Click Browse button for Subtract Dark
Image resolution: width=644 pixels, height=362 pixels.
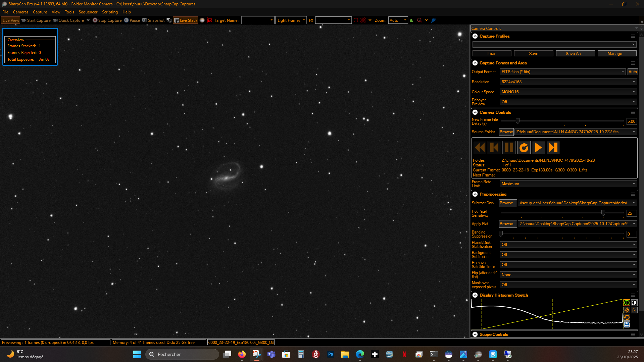click(x=508, y=203)
